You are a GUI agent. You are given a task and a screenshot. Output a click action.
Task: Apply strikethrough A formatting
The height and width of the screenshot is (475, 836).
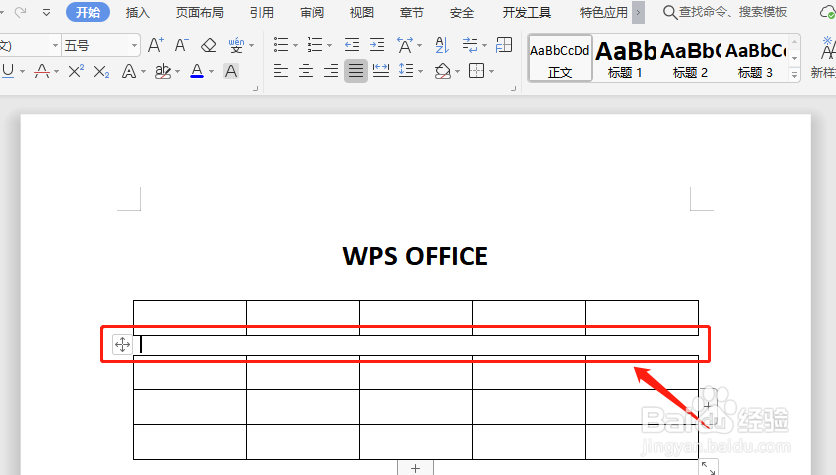coord(42,71)
